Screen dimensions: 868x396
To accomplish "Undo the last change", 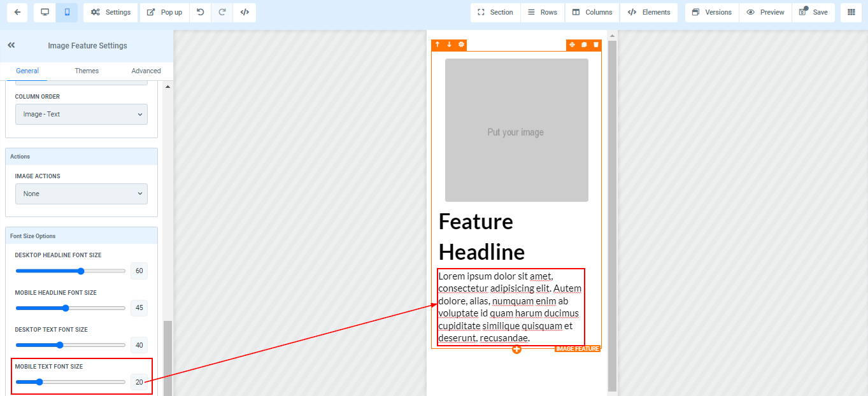I will point(200,12).
